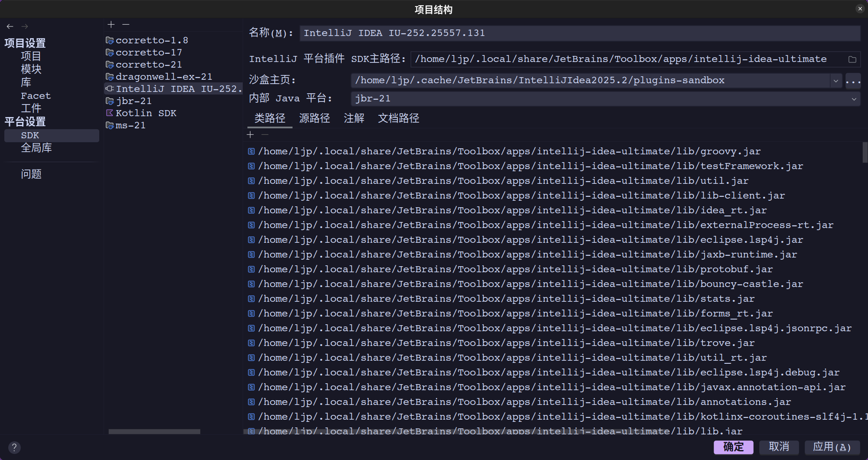Screen dimensions: 868x460
Task: Select the Kotlin SDK entry
Action: [x=146, y=113]
